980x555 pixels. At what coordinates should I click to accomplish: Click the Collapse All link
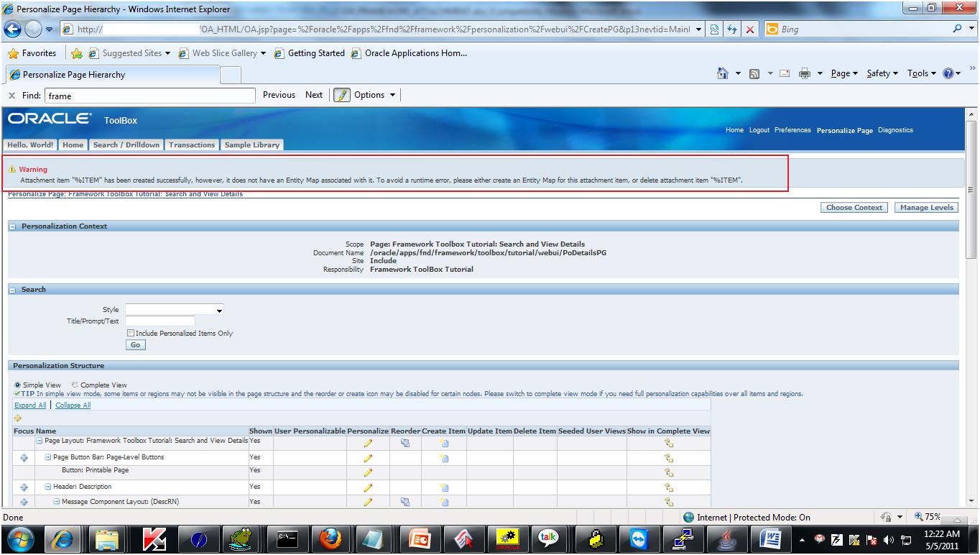pos(73,405)
